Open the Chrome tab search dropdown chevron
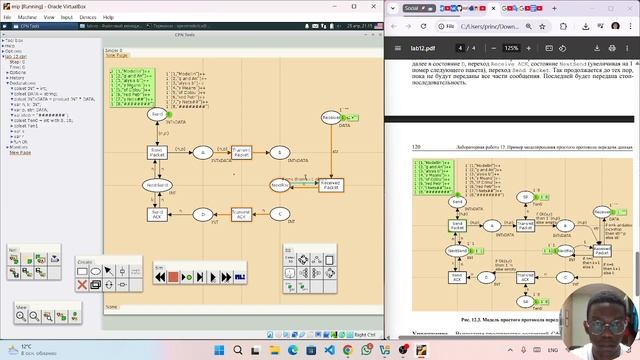Viewport: 640px width, 360px height. tap(393, 8)
